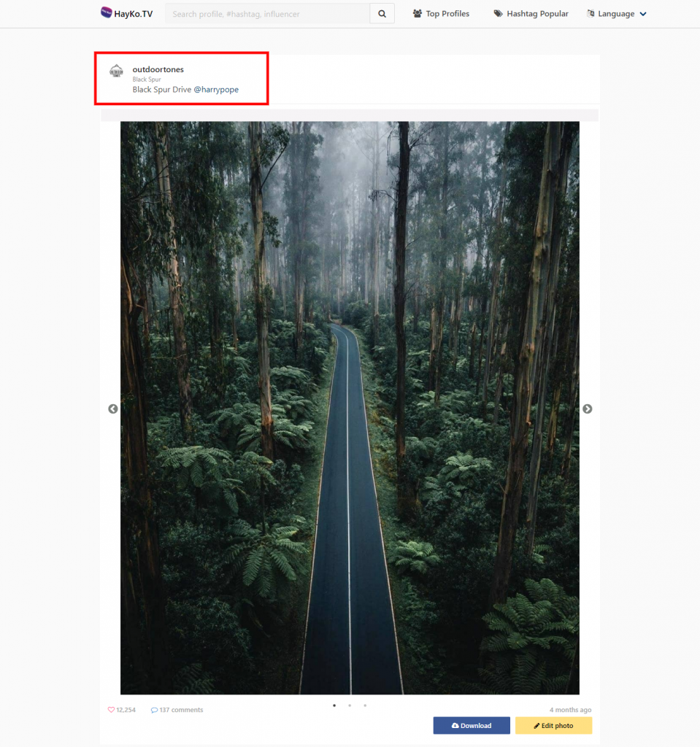Open the Hashtag Popular menu item

pyautogui.click(x=531, y=14)
